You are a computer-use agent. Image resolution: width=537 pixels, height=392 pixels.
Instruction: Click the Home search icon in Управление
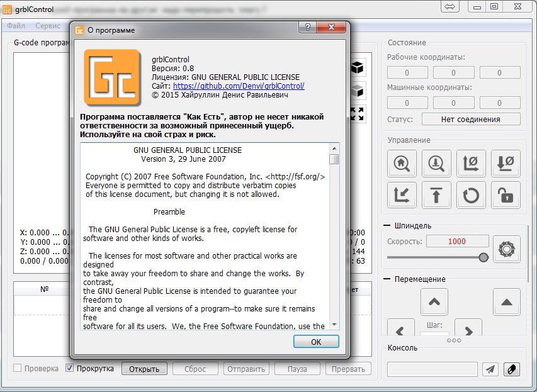point(402,164)
